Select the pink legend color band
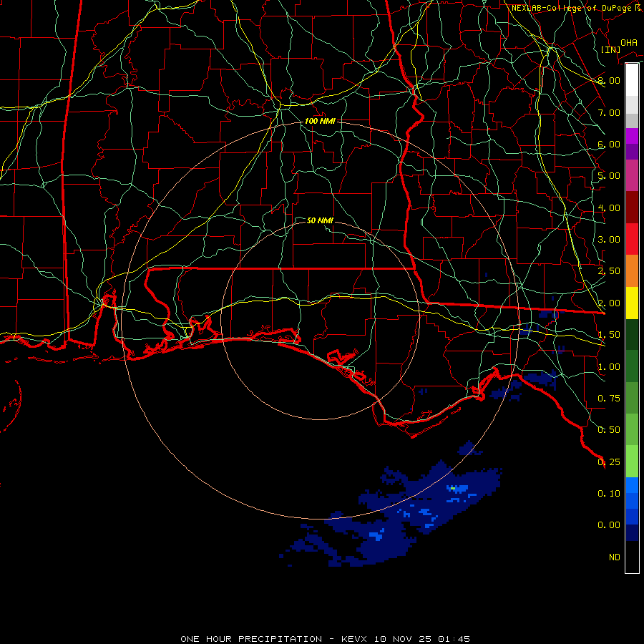644x644 pixels. point(632,175)
